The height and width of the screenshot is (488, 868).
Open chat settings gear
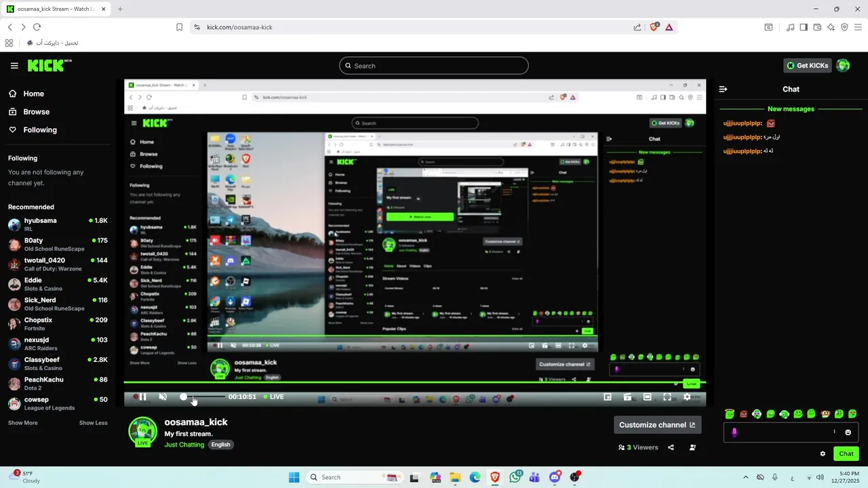pyautogui.click(x=823, y=454)
